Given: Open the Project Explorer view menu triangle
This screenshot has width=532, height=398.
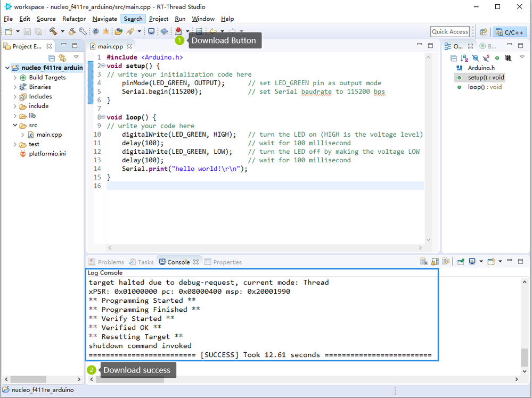Looking at the screenshot, I should 76,57.
